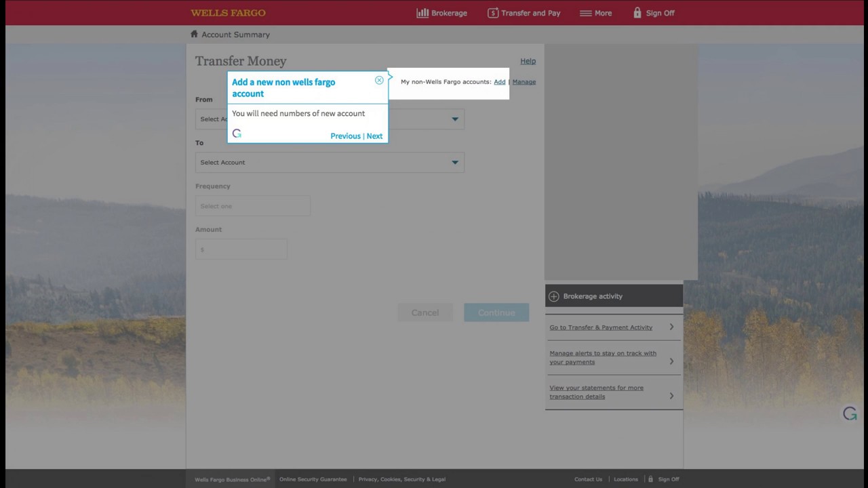This screenshot has height=488, width=868.
Task: Click the Cancel button
Action: [x=425, y=312]
